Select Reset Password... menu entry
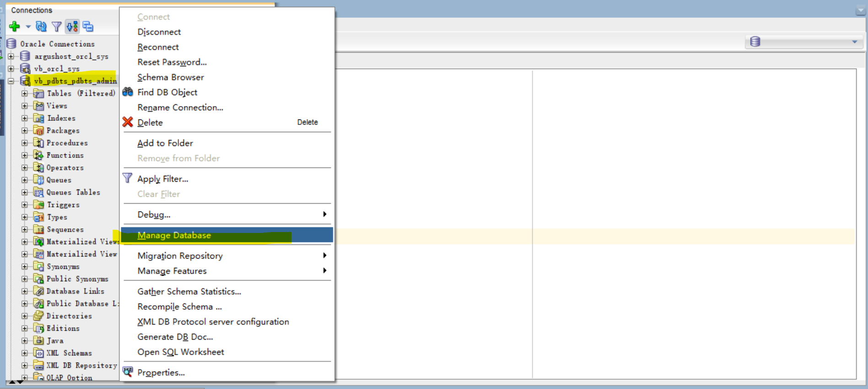Screen dimensions: 868x389 tap(226, 62)
